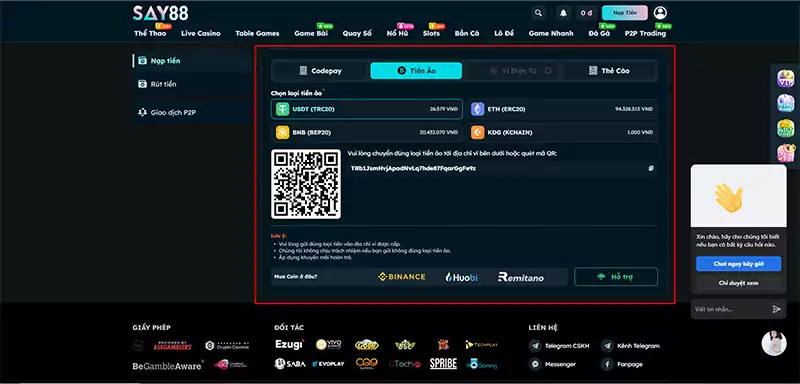Click the Vivo Gaming partner logo
Viewport: 800px width, 384px height.
(329, 345)
